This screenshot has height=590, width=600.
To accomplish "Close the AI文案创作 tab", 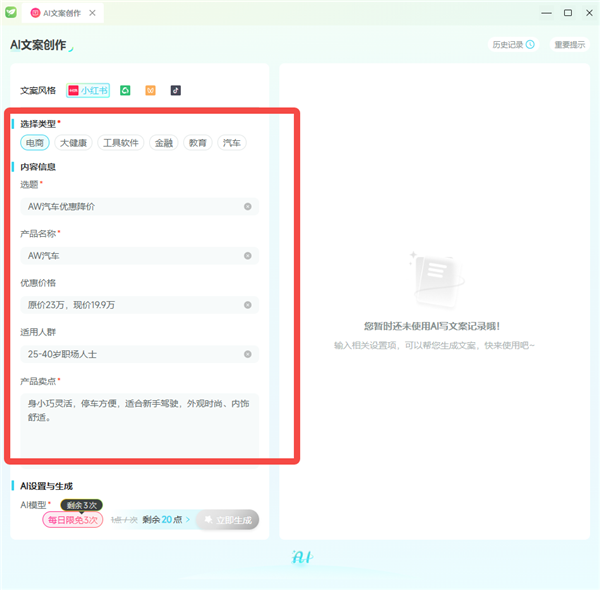I will click(93, 13).
